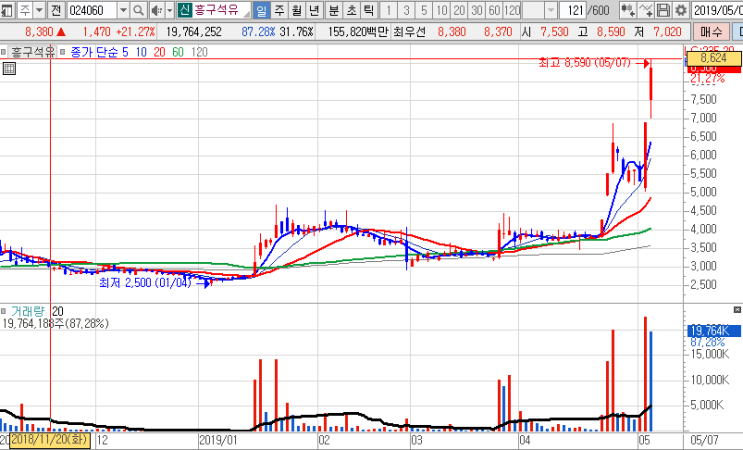Click the 거래량 legend marker square
Image resolution: width=743 pixels, height=450 pixels.
[x=3, y=311]
